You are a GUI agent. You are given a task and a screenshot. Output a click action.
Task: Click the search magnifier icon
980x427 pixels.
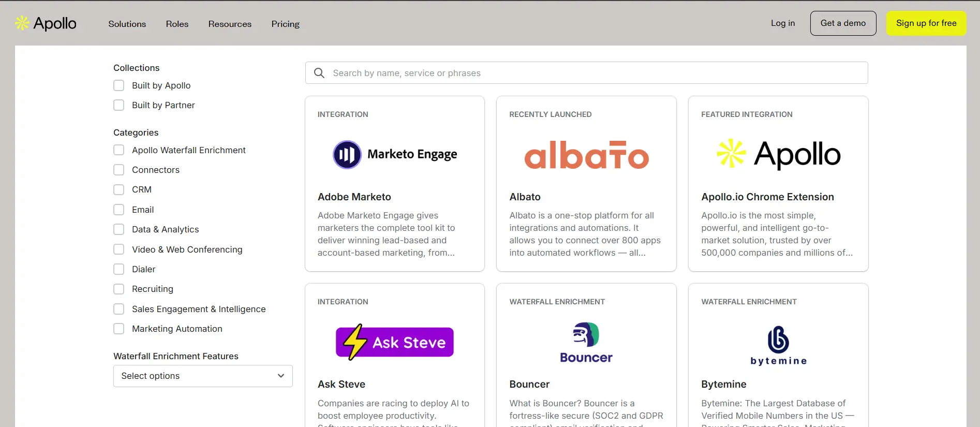tap(319, 73)
